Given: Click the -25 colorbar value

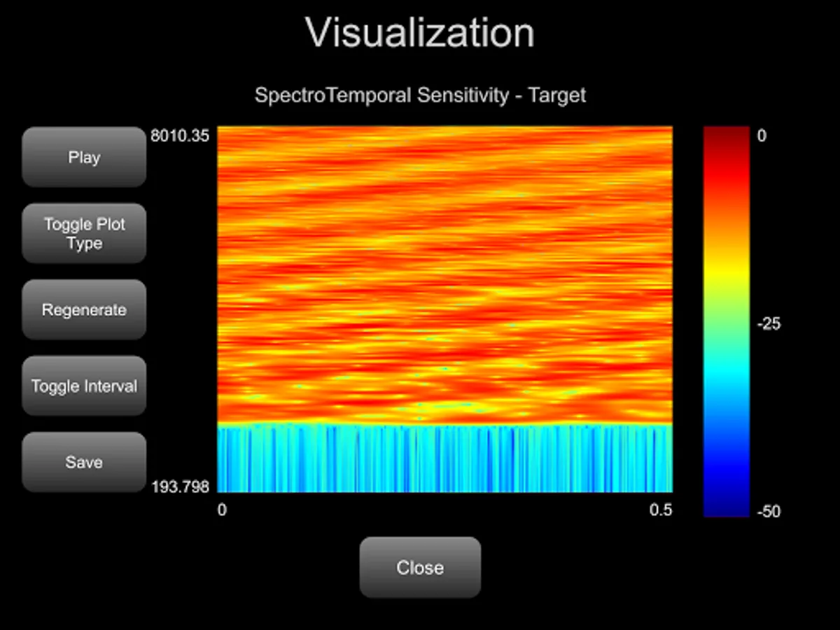Looking at the screenshot, I should point(769,324).
